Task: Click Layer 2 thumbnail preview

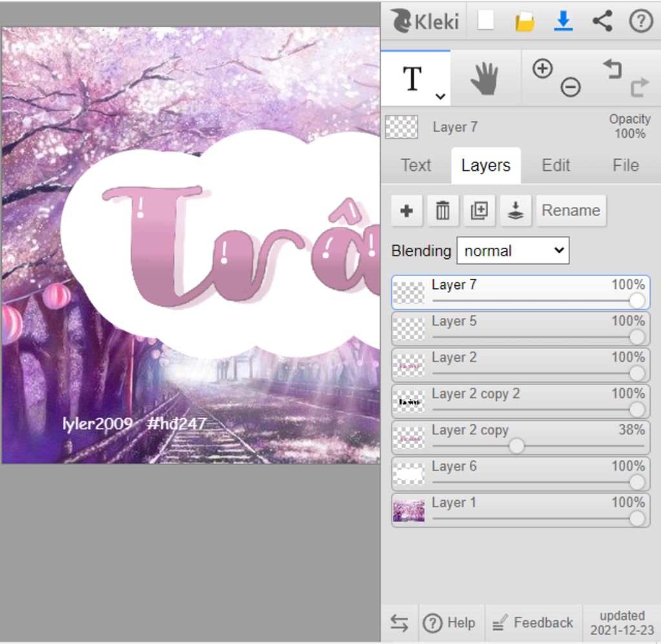Action: tap(409, 365)
